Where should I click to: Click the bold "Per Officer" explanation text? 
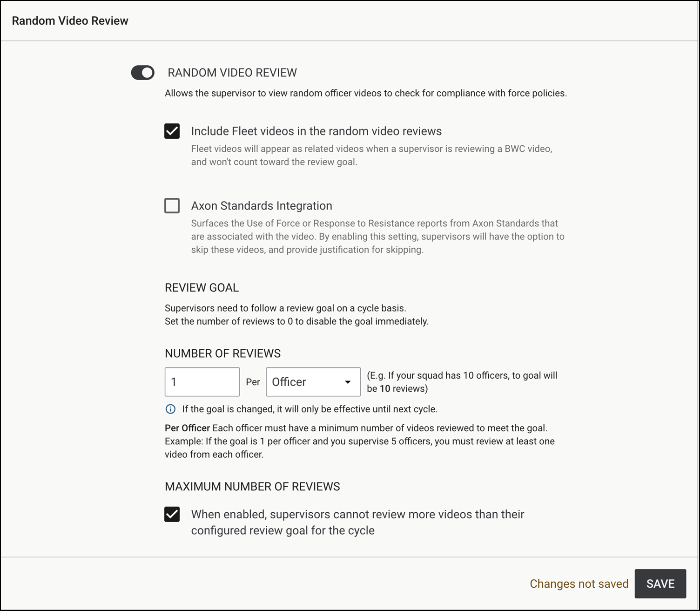point(187,428)
